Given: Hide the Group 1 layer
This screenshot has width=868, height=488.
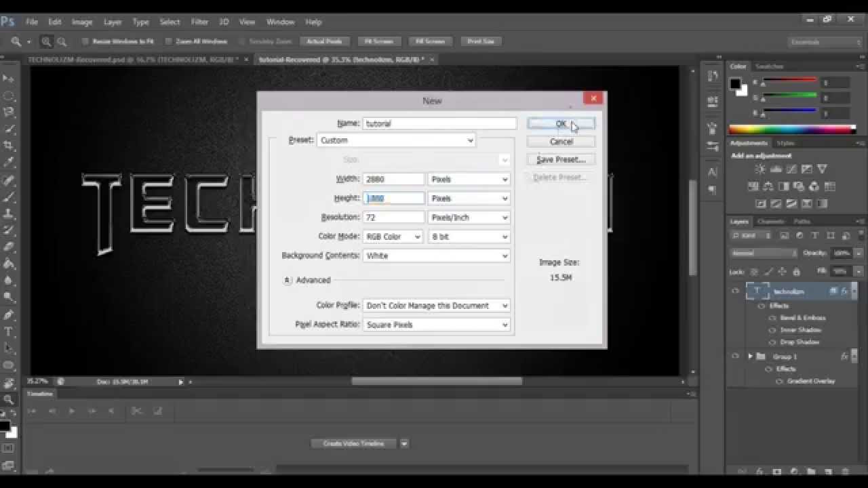Looking at the screenshot, I should click(735, 357).
